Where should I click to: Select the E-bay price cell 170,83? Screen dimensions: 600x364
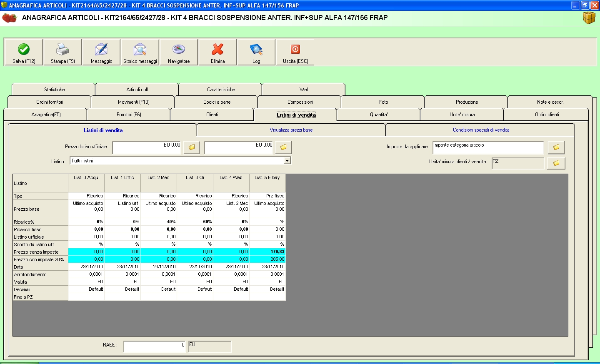click(x=267, y=252)
